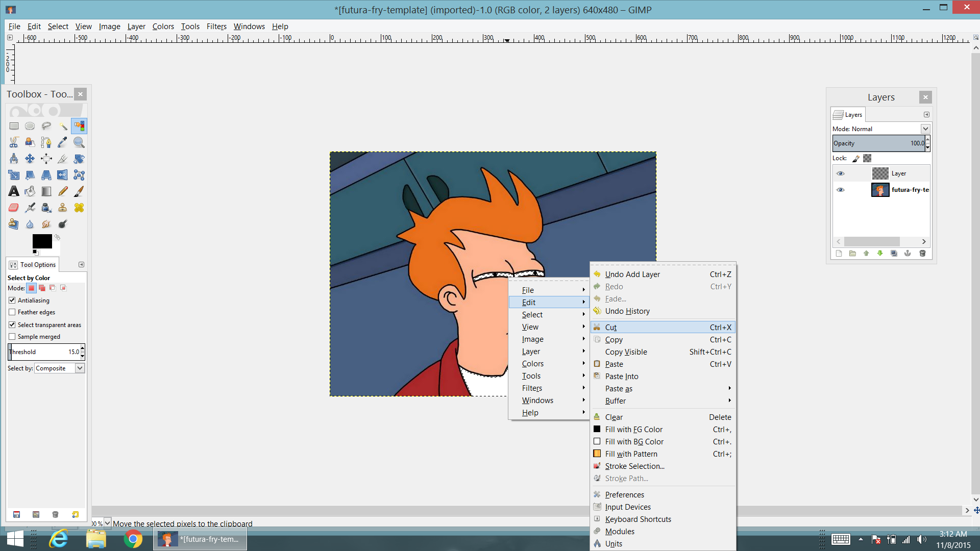Select the Ellipse Select tool
Screen dimensions: 980x551
pos(30,126)
